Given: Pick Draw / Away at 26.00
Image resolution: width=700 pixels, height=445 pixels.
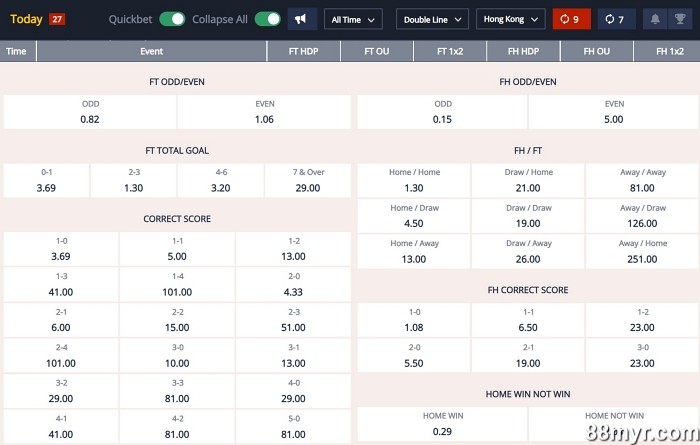Looking at the screenshot, I should tap(528, 252).
